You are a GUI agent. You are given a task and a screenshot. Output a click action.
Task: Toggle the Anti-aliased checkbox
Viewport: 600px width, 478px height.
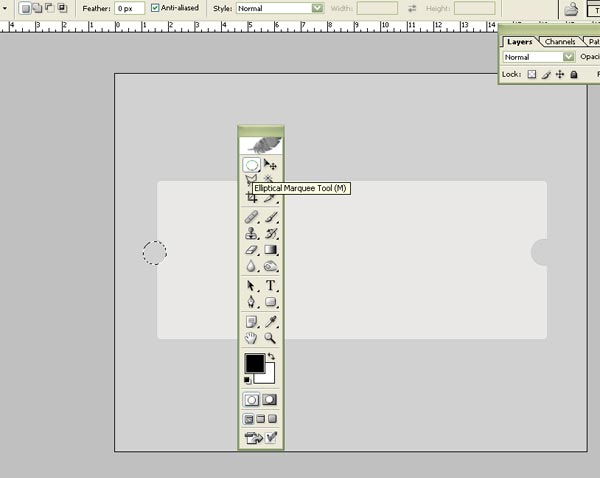click(x=155, y=8)
